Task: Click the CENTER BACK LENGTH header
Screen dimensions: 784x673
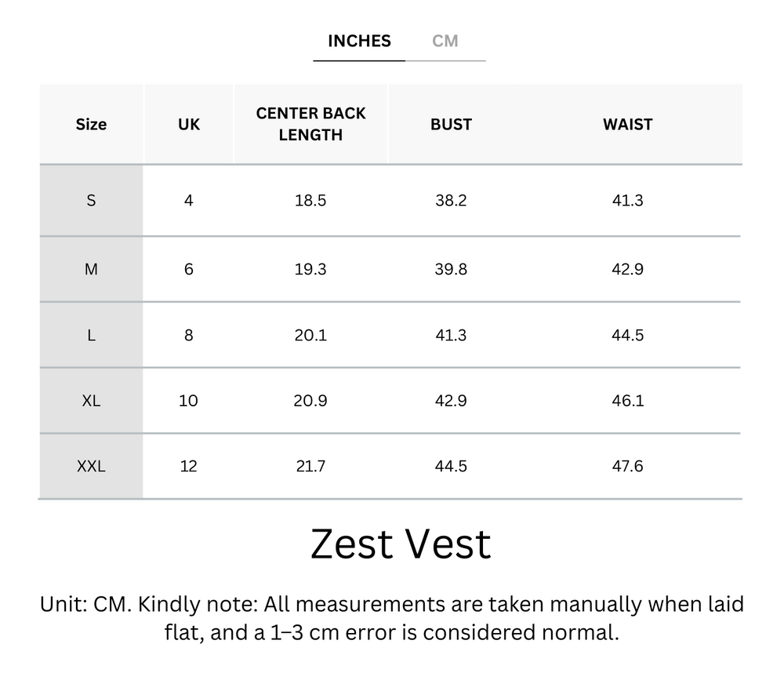Action: pyautogui.click(x=310, y=124)
